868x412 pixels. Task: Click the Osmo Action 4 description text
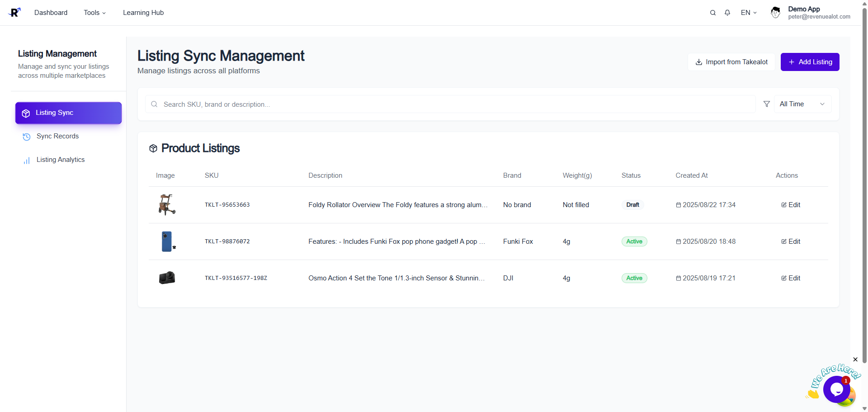pyautogui.click(x=396, y=278)
